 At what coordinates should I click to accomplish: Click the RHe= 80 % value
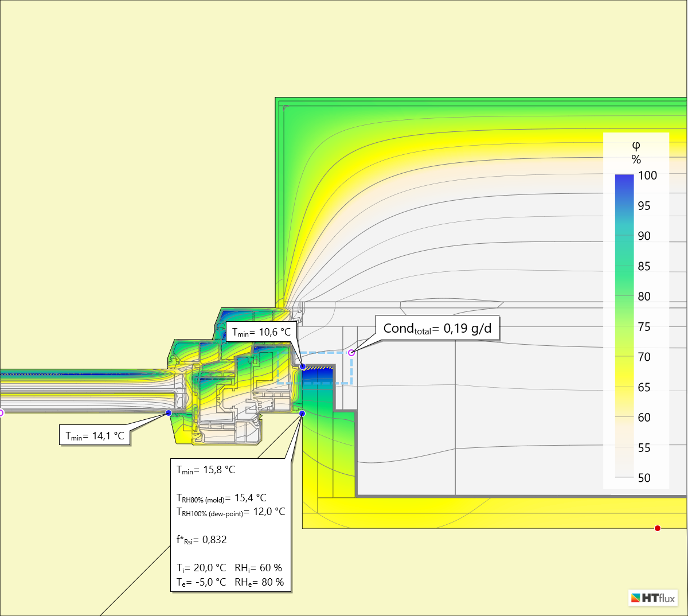(259, 582)
